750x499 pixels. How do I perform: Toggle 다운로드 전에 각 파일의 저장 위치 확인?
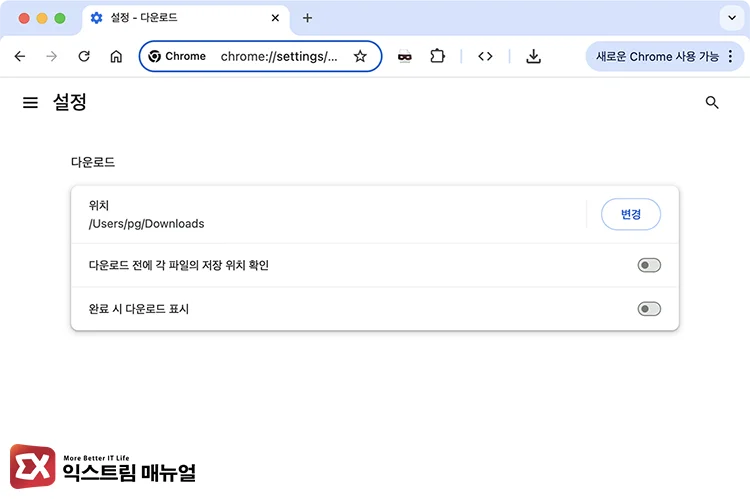pos(649,265)
